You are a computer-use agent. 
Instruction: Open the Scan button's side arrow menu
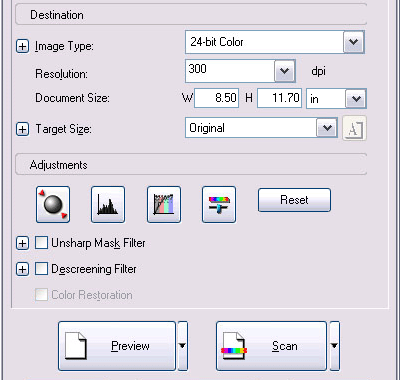point(334,346)
